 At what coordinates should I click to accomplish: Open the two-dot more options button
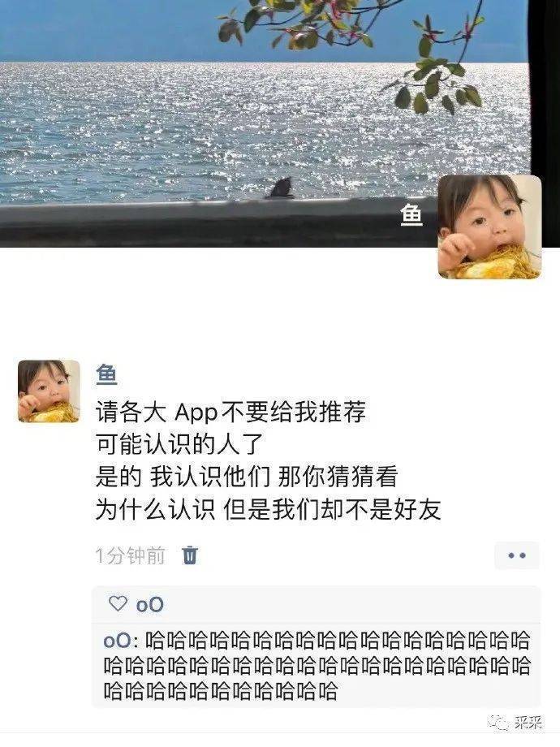click(x=517, y=555)
